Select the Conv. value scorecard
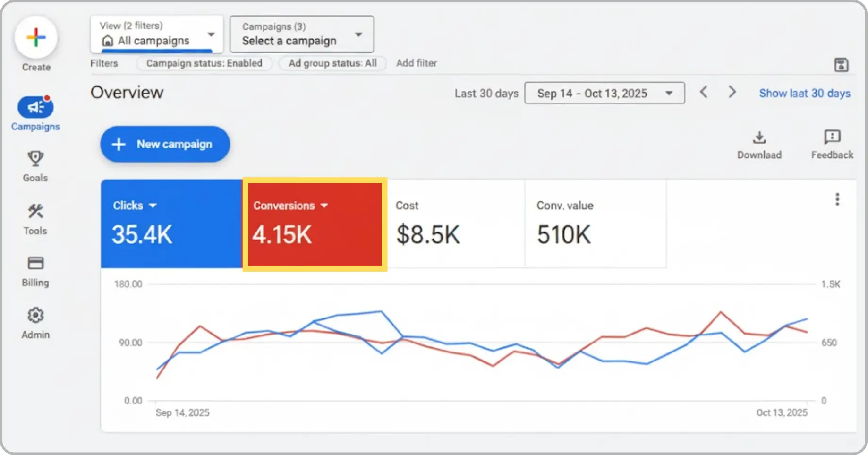Screen dimensions: 868x455 (x=596, y=223)
